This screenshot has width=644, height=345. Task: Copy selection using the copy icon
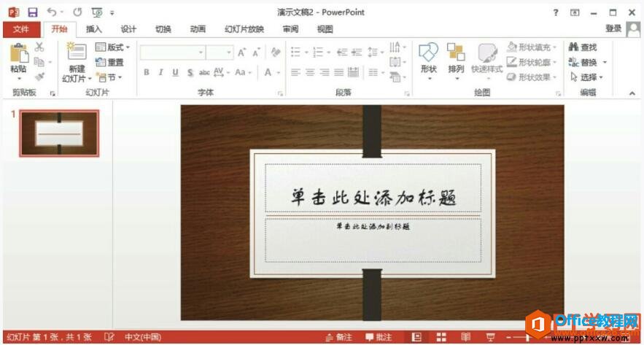39,62
